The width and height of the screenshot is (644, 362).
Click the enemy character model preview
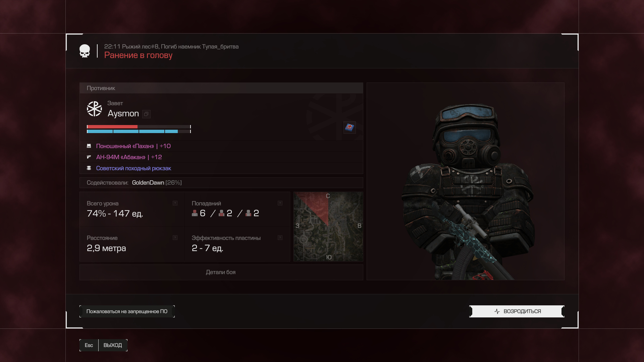coord(466,181)
